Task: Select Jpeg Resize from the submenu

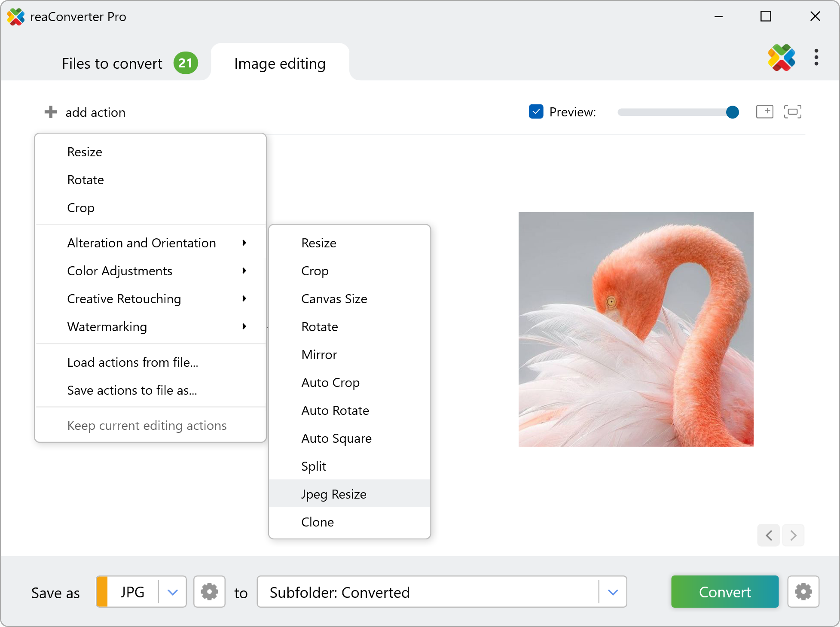Action: click(x=334, y=494)
